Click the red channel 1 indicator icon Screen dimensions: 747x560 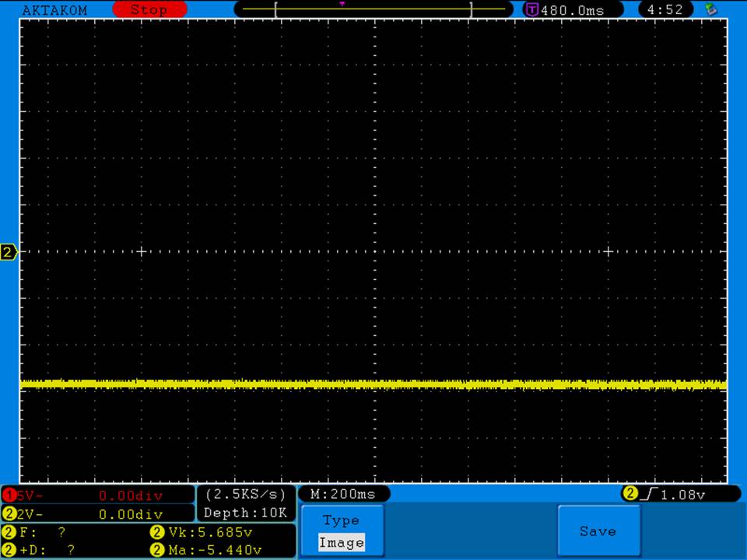coord(9,495)
